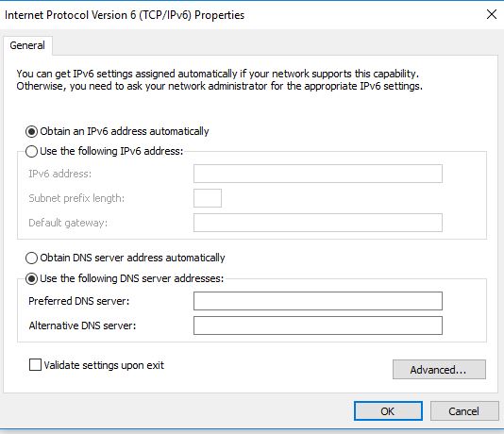Open the Advanced settings dialog
The height and width of the screenshot is (434, 504).
(x=439, y=370)
